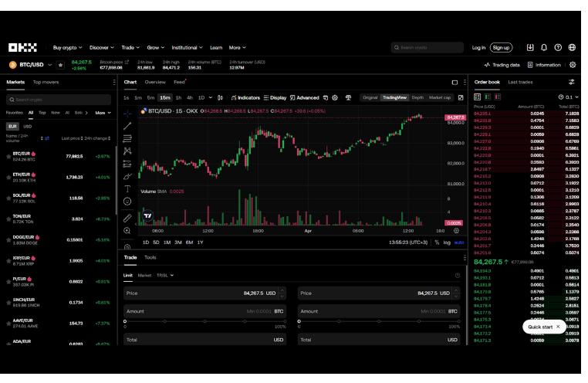Switch to Top movers tab
Image resolution: width=588 pixels, height=383 pixels.
[x=46, y=82]
